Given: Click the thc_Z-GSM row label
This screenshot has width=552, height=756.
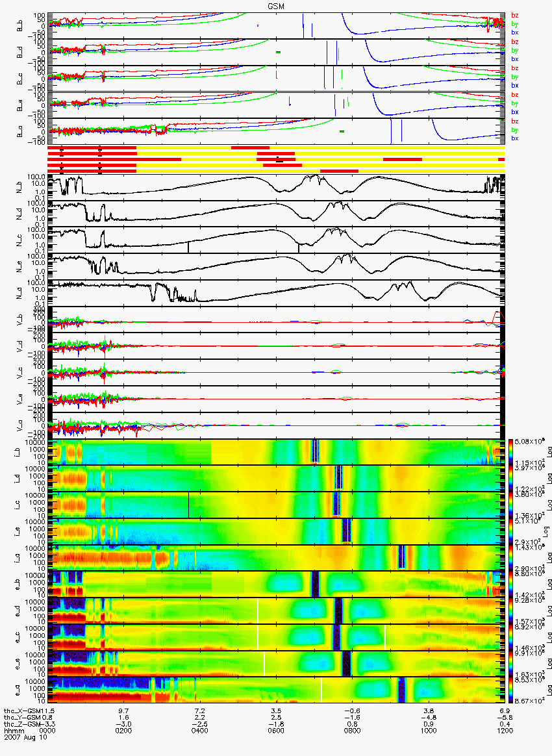Looking at the screenshot, I should tap(23, 725).
